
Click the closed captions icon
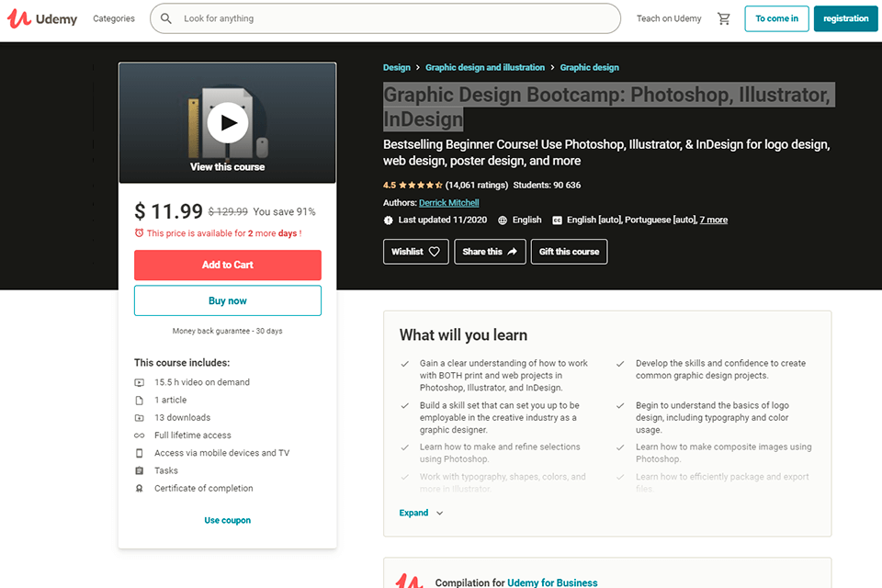click(x=557, y=220)
